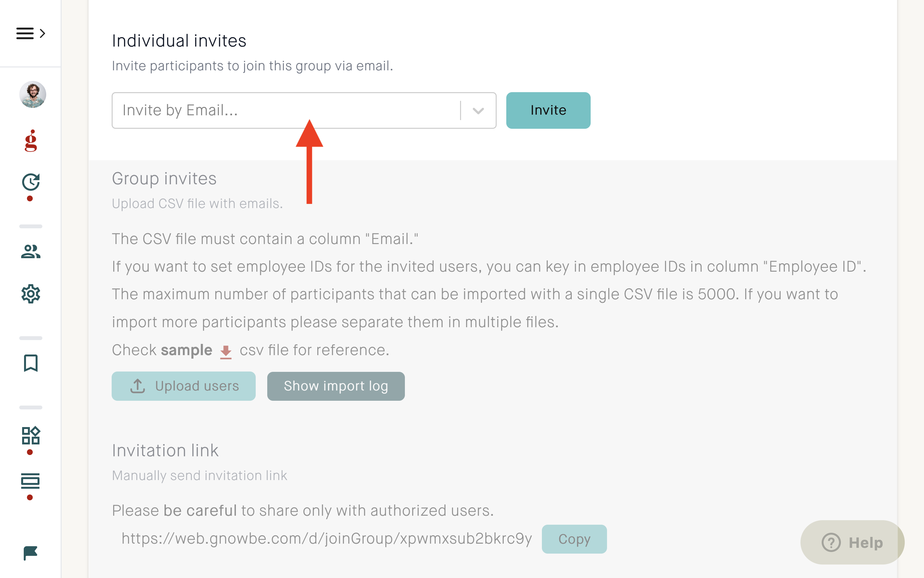This screenshot has width=924, height=578.
Task: Download the sample csv file
Action: coord(186,350)
